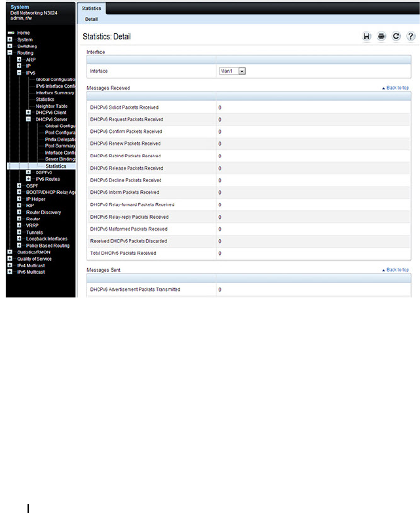Expand the System tree node

[x=10, y=39]
